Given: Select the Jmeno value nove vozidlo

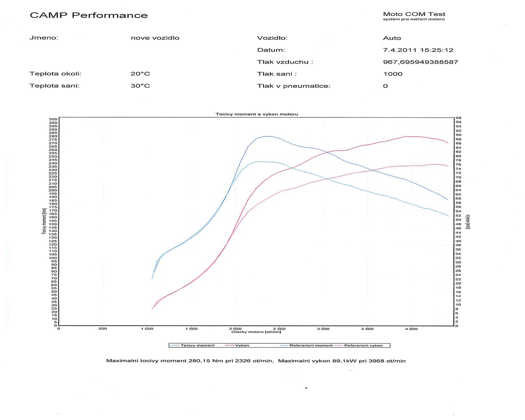Looking at the screenshot, I should pyautogui.click(x=155, y=38).
